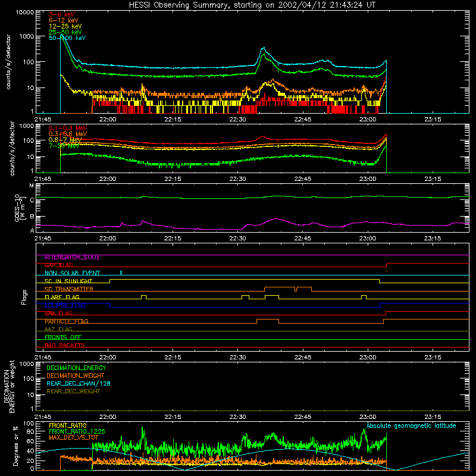Select the "SAA_FLAG" label
The width and height of the screenshot is (476, 476).
point(58,314)
